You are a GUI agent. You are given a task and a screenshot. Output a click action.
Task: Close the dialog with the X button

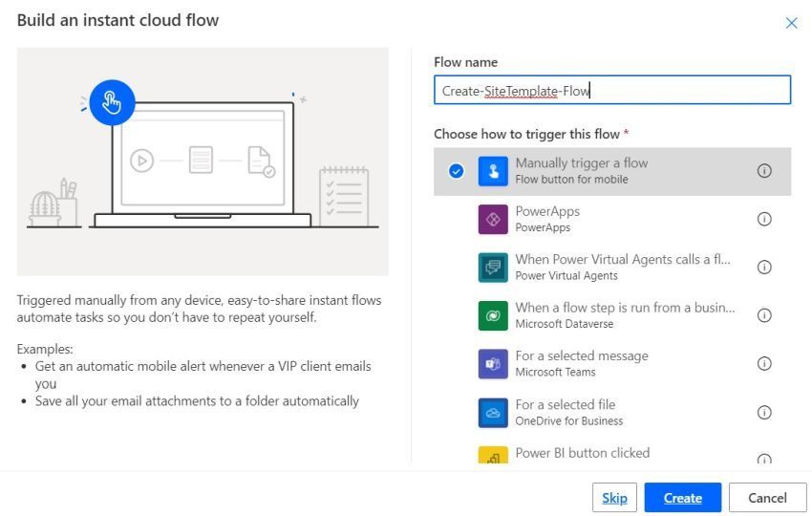[791, 23]
